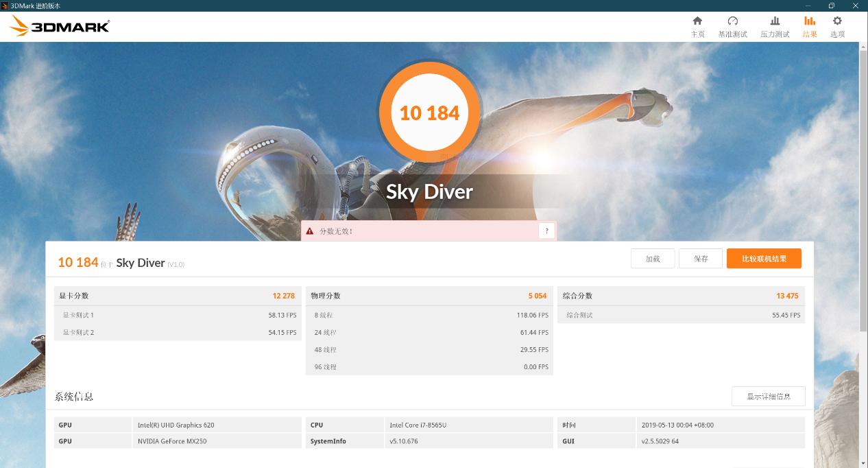Open the question mark help on the invalid score banner

[x=546, y=231]
